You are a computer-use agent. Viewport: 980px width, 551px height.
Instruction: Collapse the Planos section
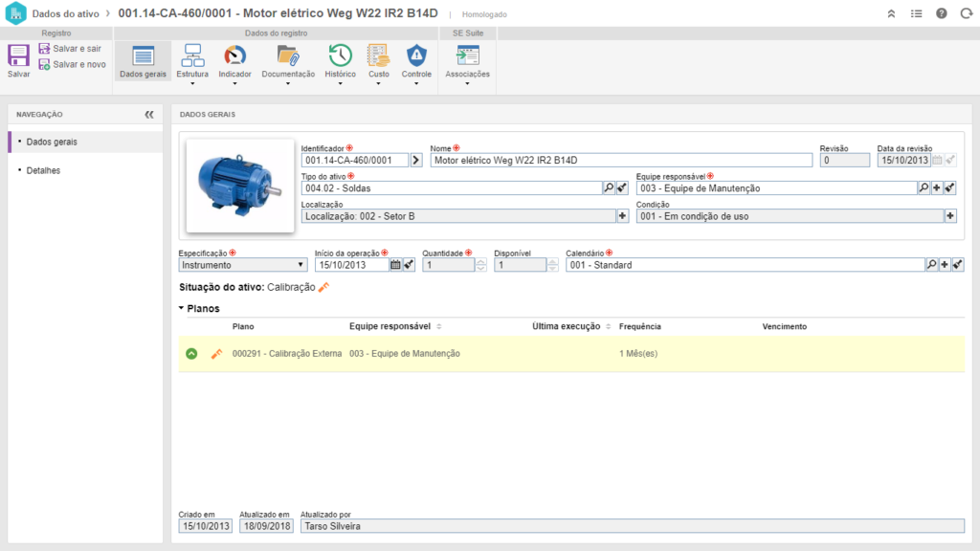click(182, 309)
